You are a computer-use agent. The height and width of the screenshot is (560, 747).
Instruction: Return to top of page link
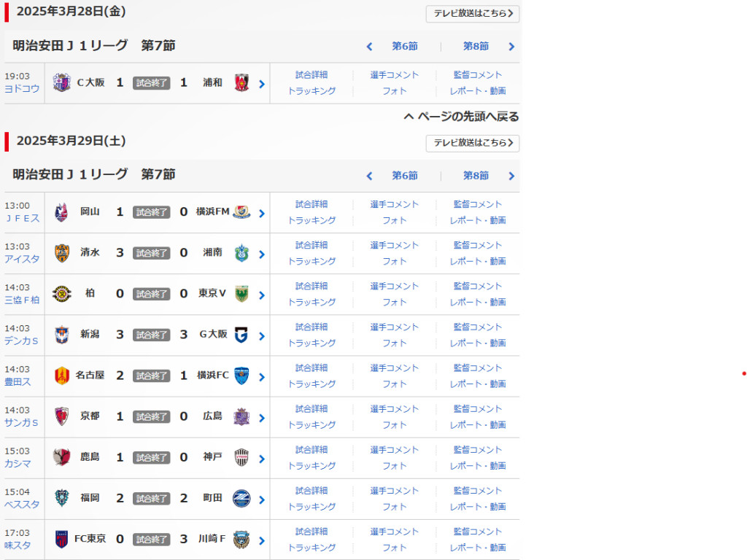[x=462, y=117]
